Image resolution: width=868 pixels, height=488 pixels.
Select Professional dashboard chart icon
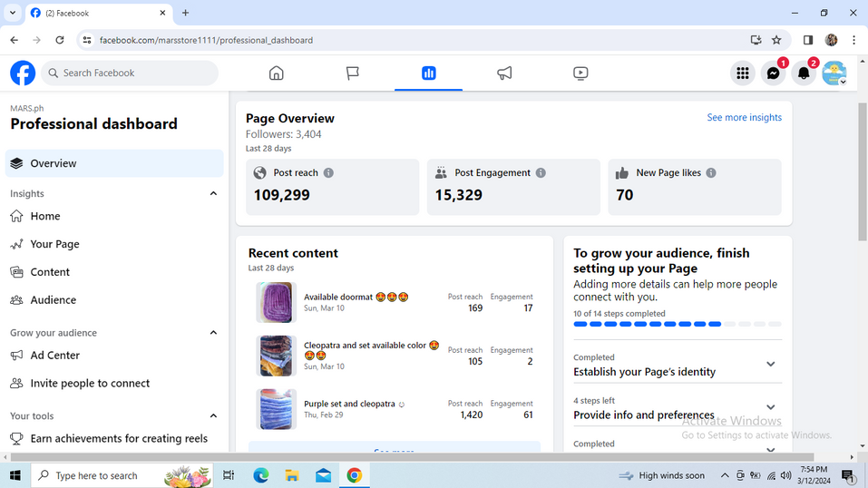click(428, 73)
